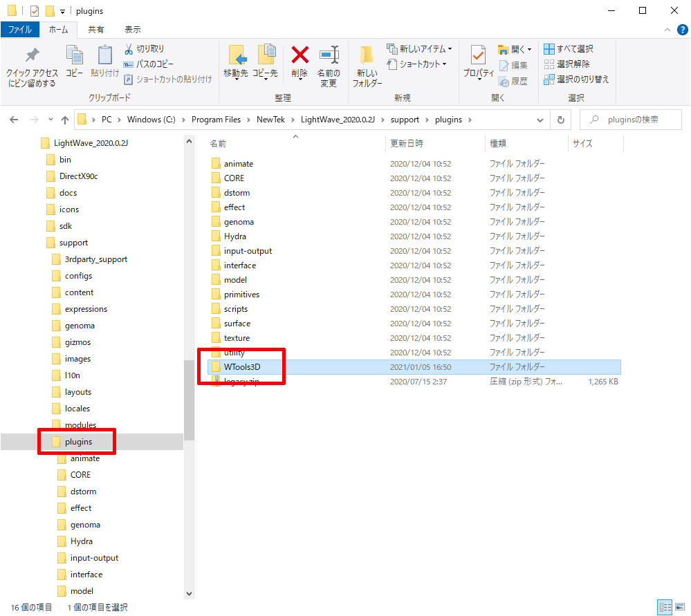Switch to the details view icon in status bar
This screenshot has height=616, width=691.
[x=665, y=607]
